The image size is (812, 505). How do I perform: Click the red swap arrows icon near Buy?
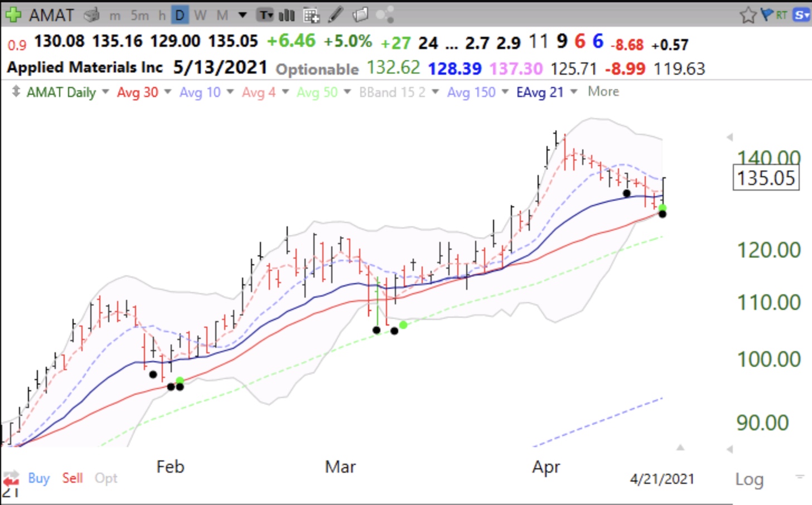(x=10, y=479)
